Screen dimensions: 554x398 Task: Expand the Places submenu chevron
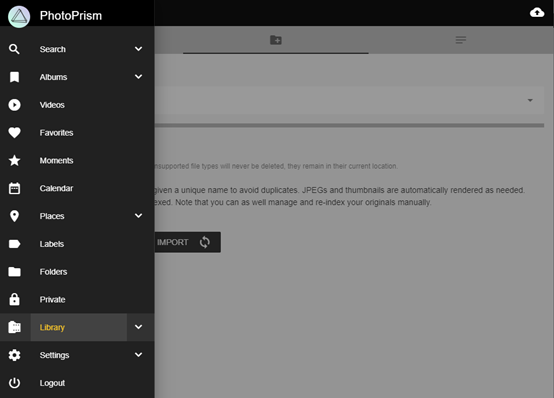138,216
